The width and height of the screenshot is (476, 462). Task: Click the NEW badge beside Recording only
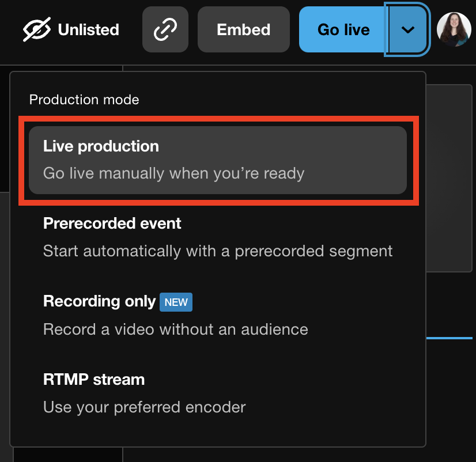(x=176, y=302)
